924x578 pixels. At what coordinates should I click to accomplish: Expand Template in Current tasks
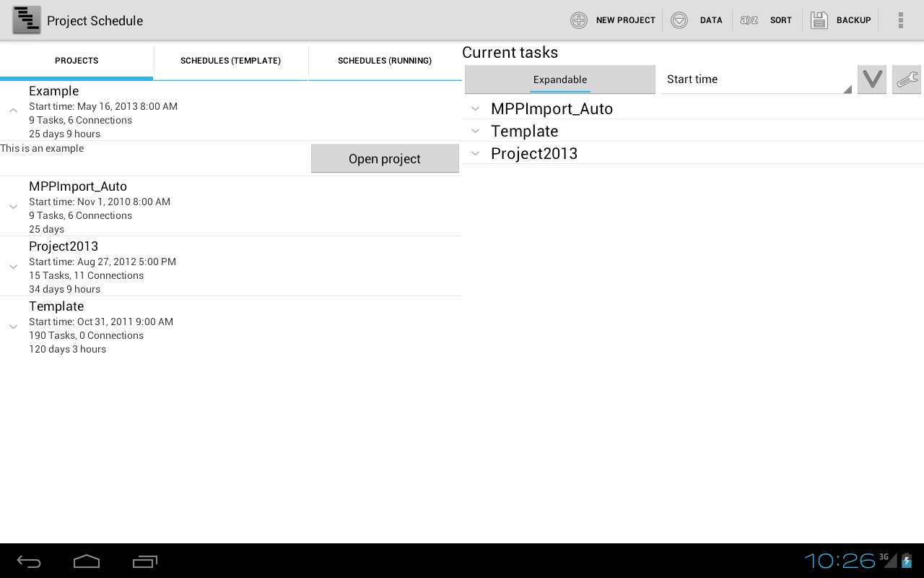[x=475, y=131]
